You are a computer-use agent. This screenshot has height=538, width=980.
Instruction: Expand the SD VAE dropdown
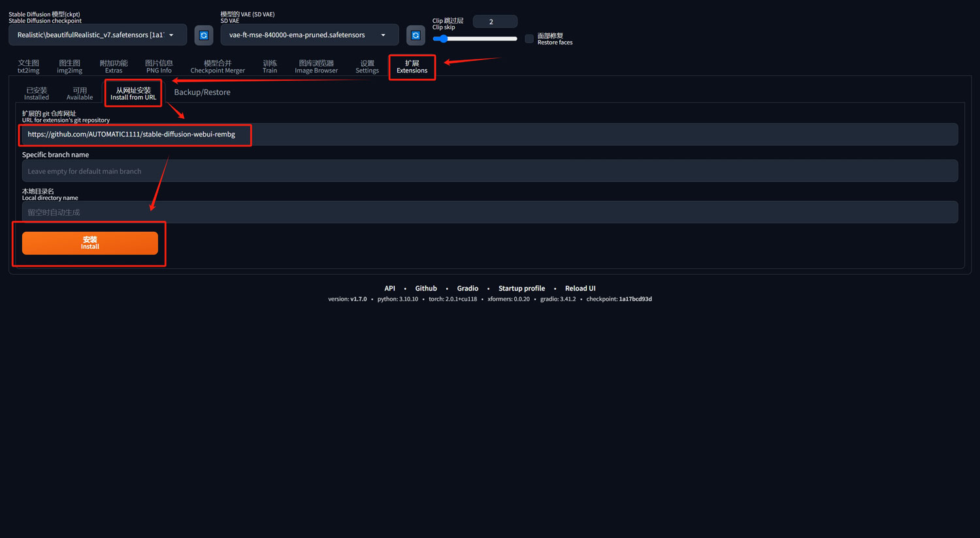pyautogui.click(x=309, y=35)
